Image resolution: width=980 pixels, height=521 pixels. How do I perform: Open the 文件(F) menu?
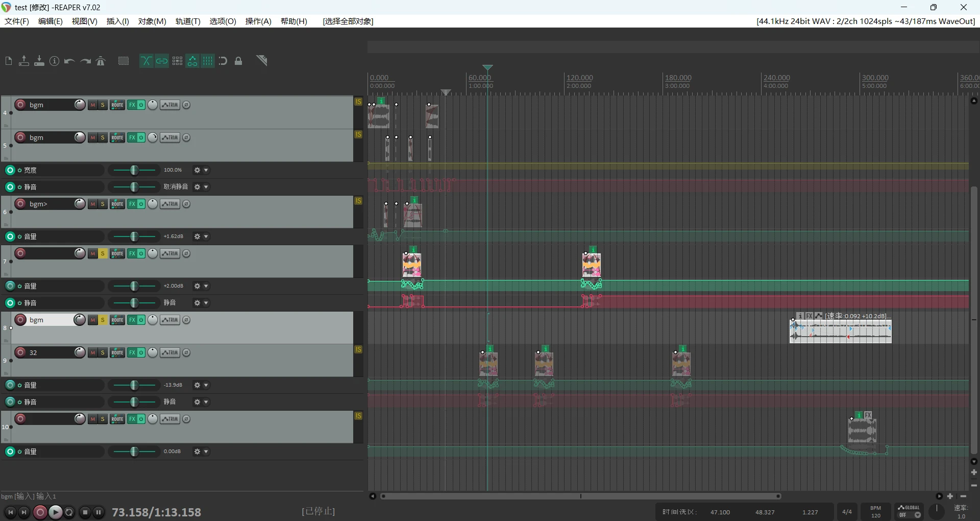[x=17, y=21]
